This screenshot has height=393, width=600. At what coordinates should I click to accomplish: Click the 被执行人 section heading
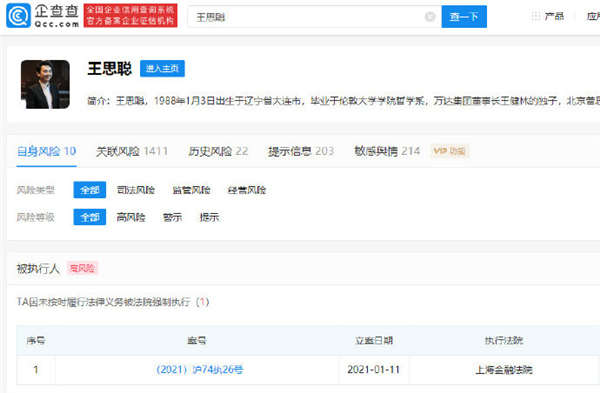click(38, 269)
